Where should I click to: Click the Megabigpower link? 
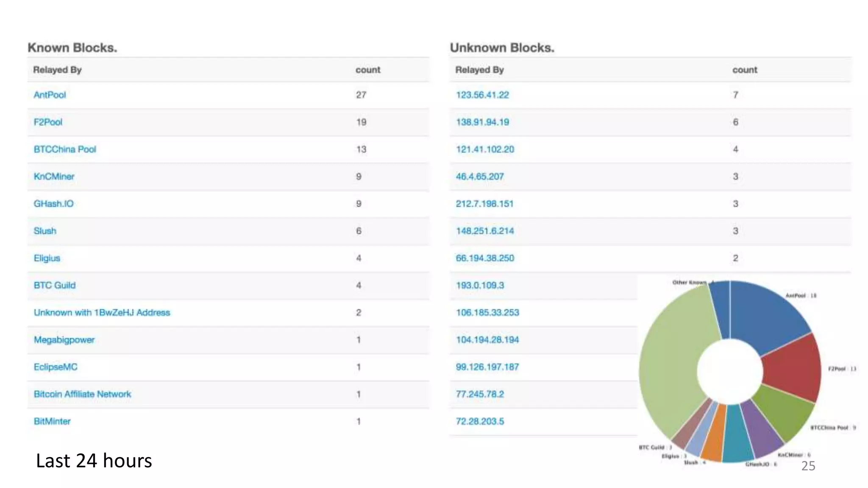click(64, 340)
